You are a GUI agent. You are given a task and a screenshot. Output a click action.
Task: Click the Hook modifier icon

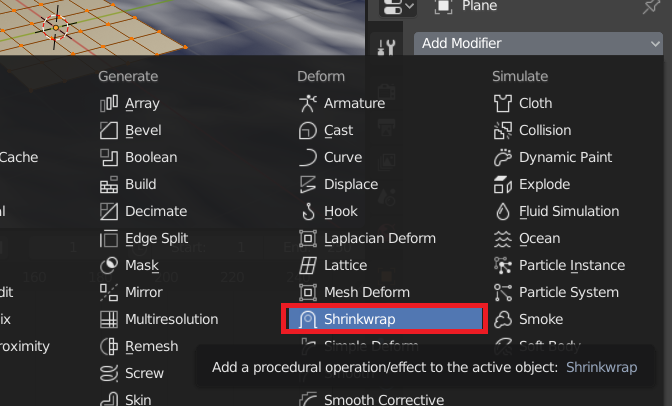[x=308, y=211]
